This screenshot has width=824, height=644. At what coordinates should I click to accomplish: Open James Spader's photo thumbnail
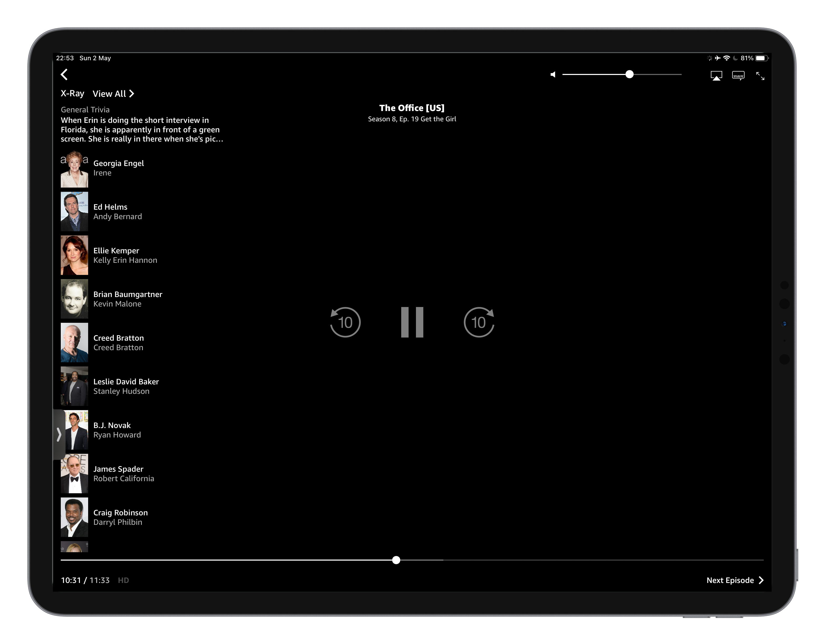[x=74, y=474]
